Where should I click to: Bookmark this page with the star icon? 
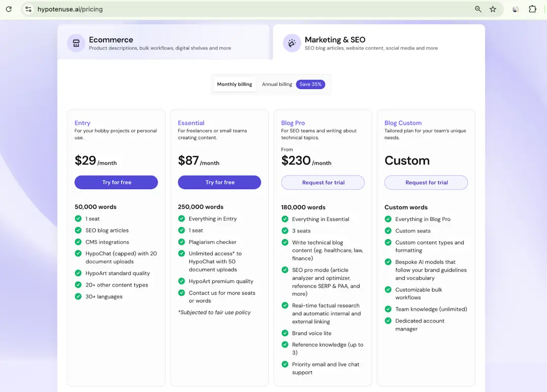point(493,9)
